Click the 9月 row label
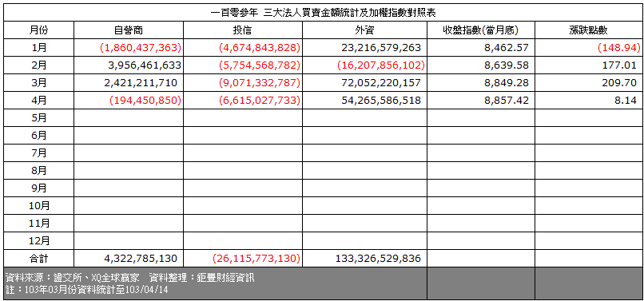This screenshot has width=644, height=301. [x=38, y=188]
